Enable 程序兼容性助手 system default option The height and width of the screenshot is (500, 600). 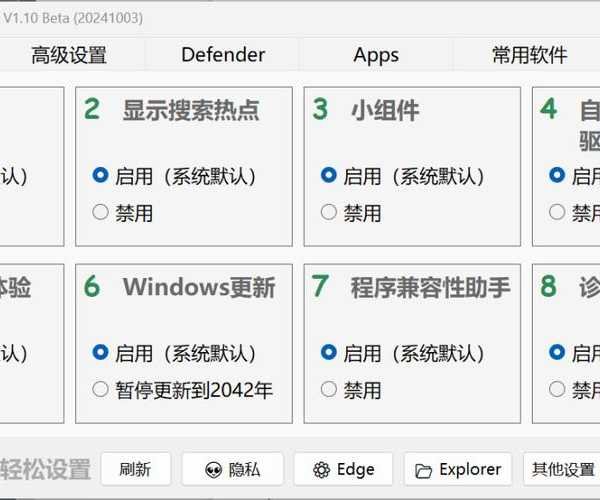(329, 353)
